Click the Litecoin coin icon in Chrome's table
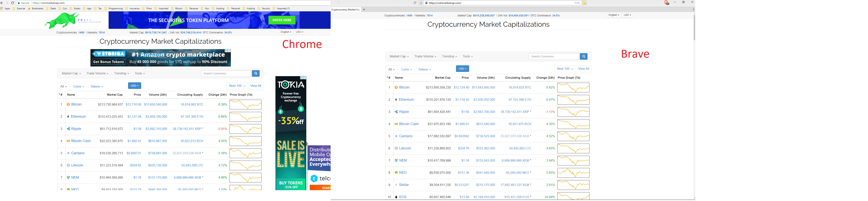Viewport: 868px width, 201px height. point(68,165)
